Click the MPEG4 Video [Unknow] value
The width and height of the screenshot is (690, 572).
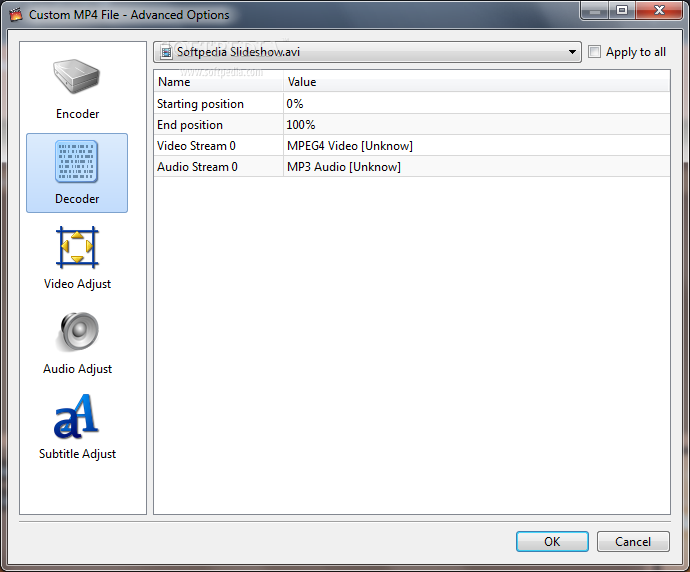coord(350,146)
